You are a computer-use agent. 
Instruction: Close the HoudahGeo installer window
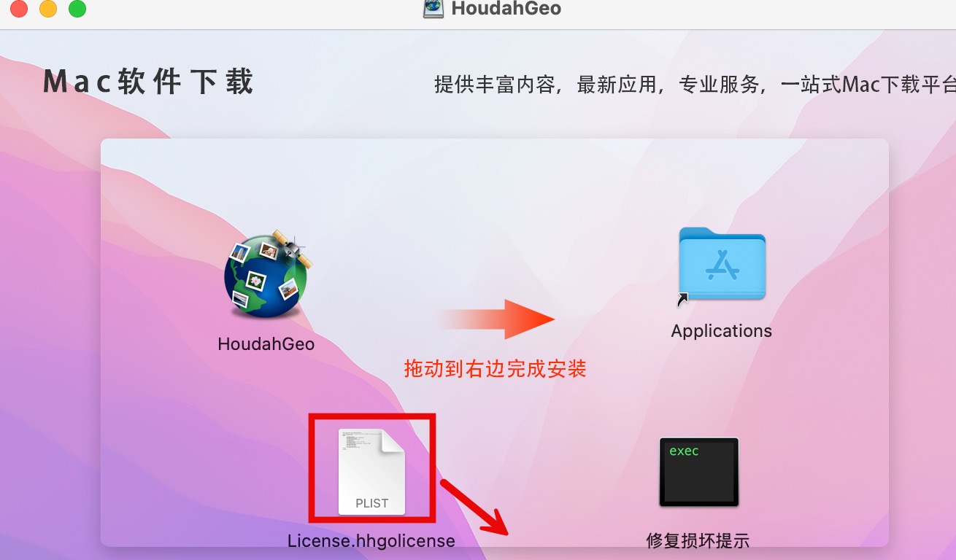point(19,9)
